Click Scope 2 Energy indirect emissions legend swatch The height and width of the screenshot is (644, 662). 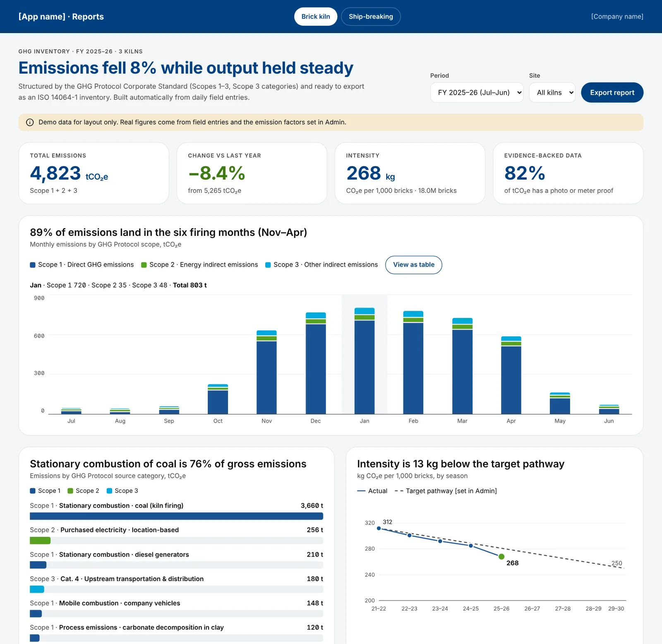144,265
